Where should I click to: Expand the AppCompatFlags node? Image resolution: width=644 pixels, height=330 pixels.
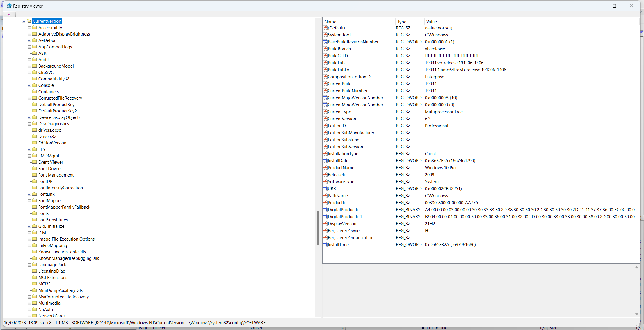[x=29, y=47]
